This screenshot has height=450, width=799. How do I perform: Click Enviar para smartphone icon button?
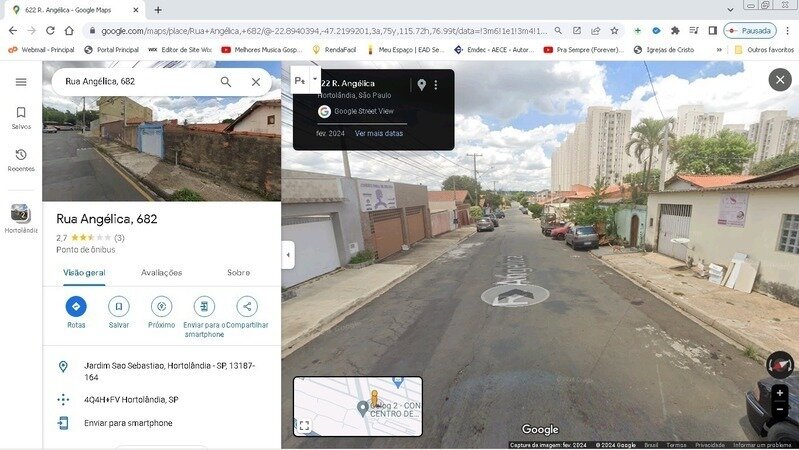click(204, 307)
